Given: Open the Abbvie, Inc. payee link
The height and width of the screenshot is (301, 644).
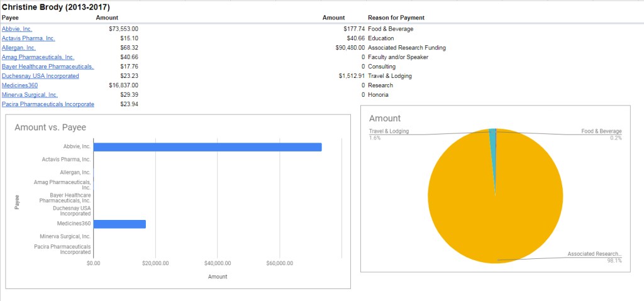Looking at the screenshot, I should click(x=17, y=29).
